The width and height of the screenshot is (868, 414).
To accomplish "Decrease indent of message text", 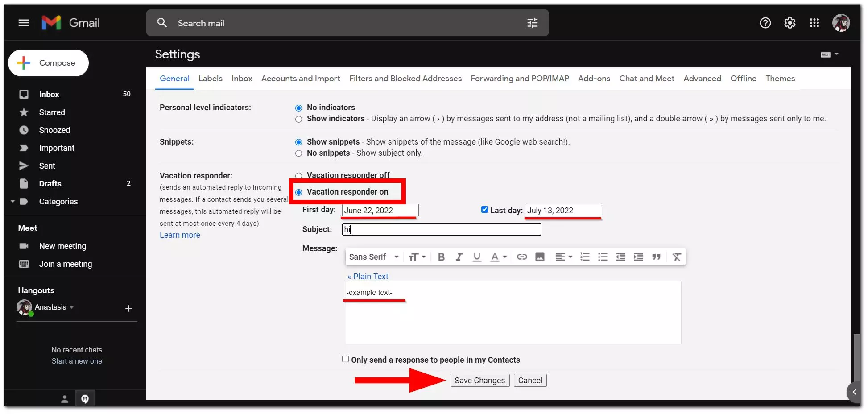I will [620, 257].
